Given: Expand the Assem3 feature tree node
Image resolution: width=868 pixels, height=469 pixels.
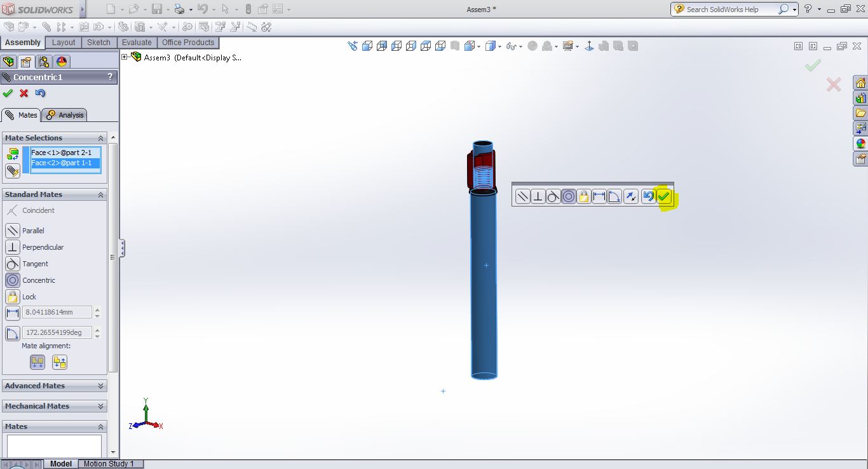Looking at the screenshot, I should (x=125, y=57).
